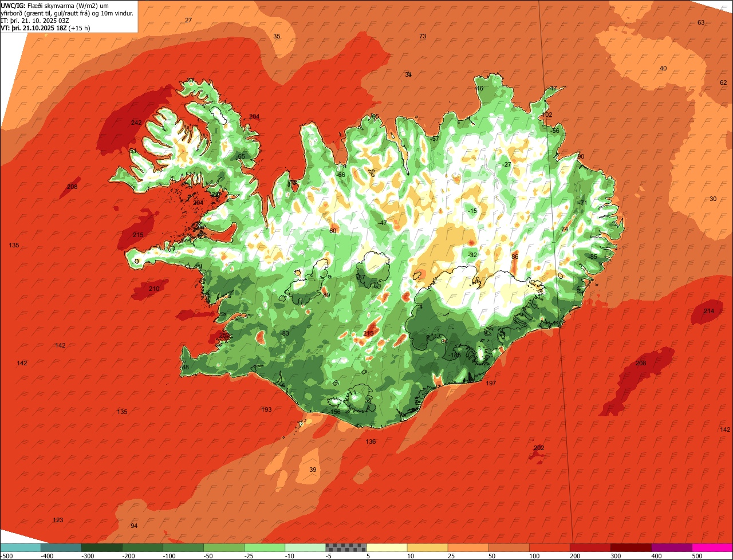Click the -50 to -25 legend swatch
Viewport: 733px width, 560px height.
pyautogui.click(x=224, y=547)
